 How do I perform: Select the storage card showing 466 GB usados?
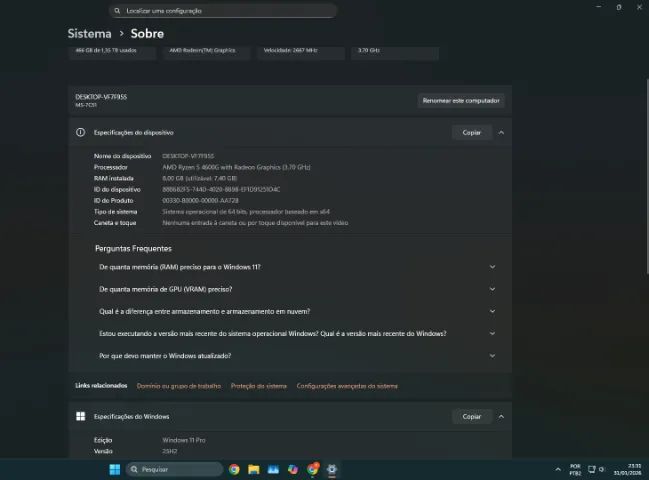113,53
